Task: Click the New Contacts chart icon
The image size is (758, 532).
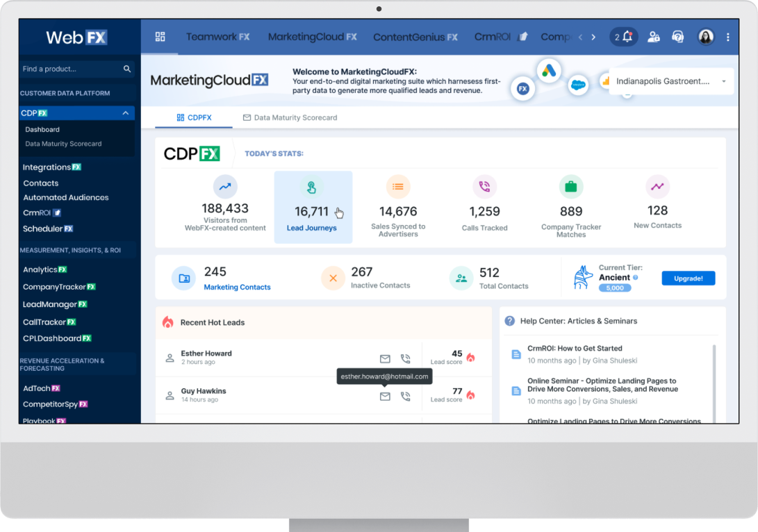Action: click(657, 187)
